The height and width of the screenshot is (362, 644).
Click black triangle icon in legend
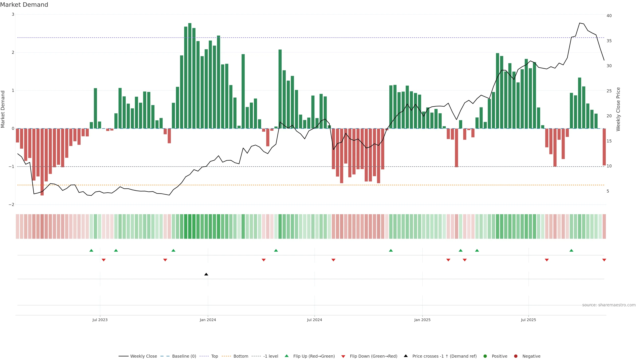click(406, 356)
